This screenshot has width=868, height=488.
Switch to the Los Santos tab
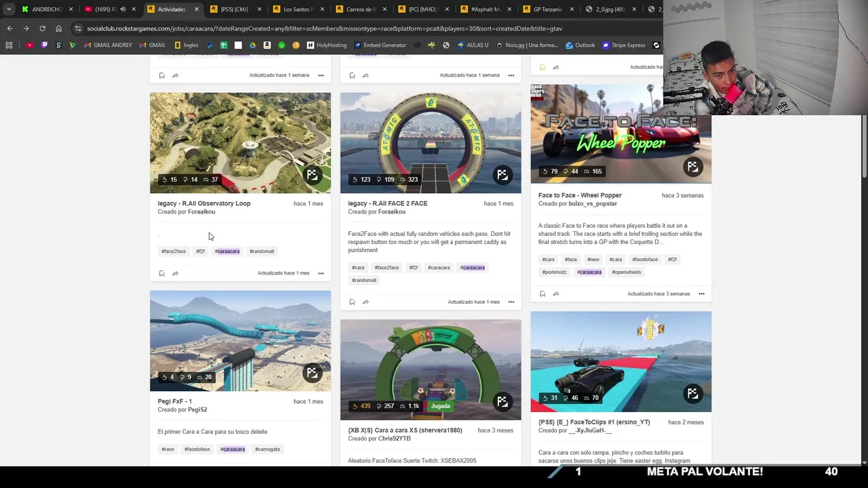coord(297,9)
